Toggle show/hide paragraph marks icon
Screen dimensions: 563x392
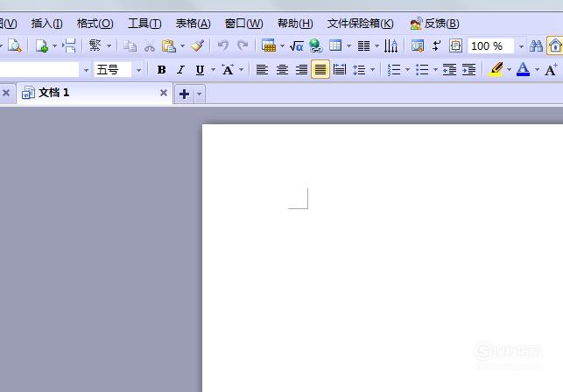(x=437, y=46)
